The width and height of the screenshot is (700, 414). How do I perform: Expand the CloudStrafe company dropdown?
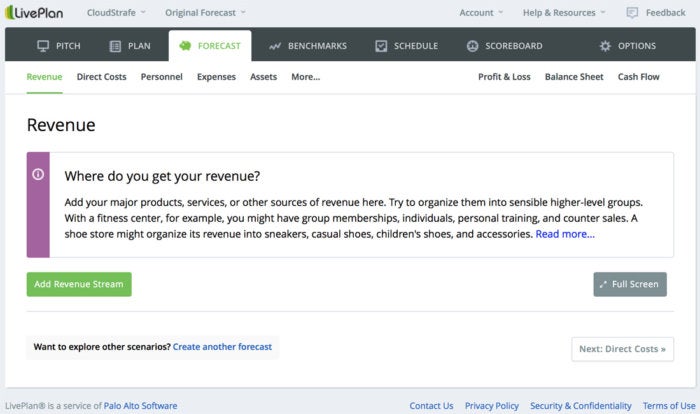coord(116,13)
